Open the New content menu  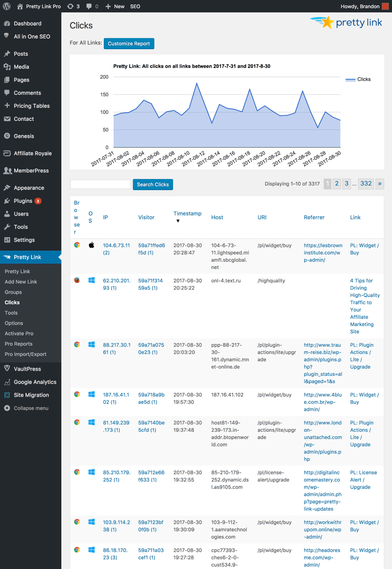point(115,6)
